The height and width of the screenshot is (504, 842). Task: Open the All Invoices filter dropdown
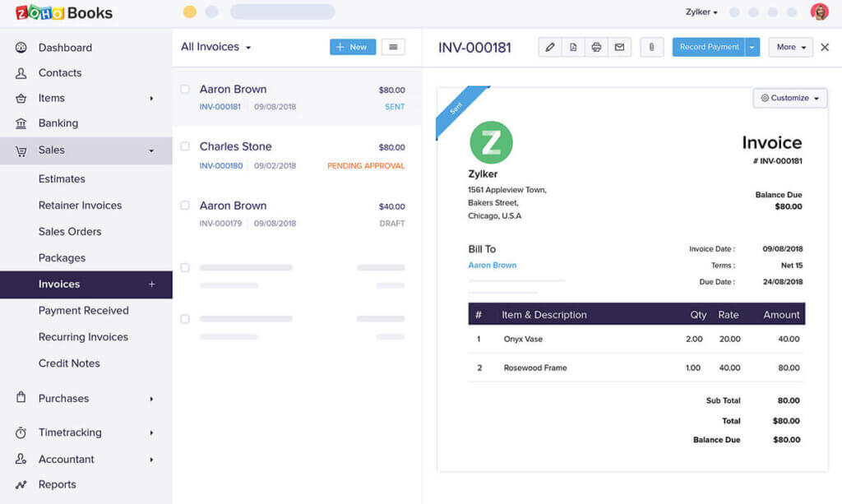[215, 47]
